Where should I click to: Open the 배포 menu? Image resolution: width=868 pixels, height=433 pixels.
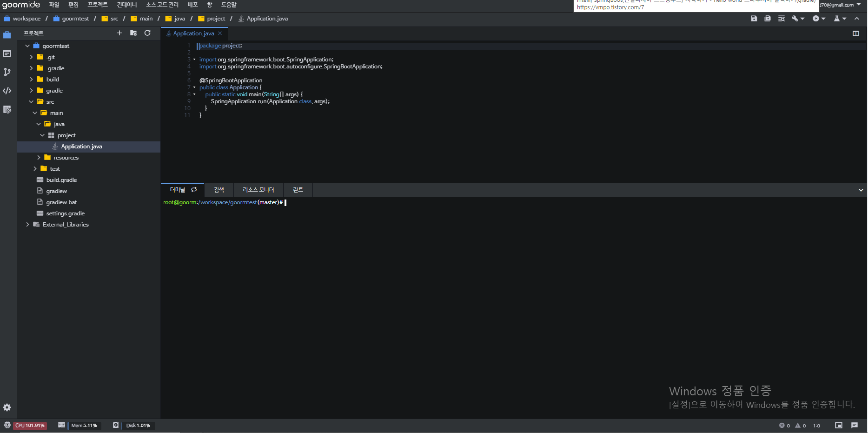coord(192,5)
